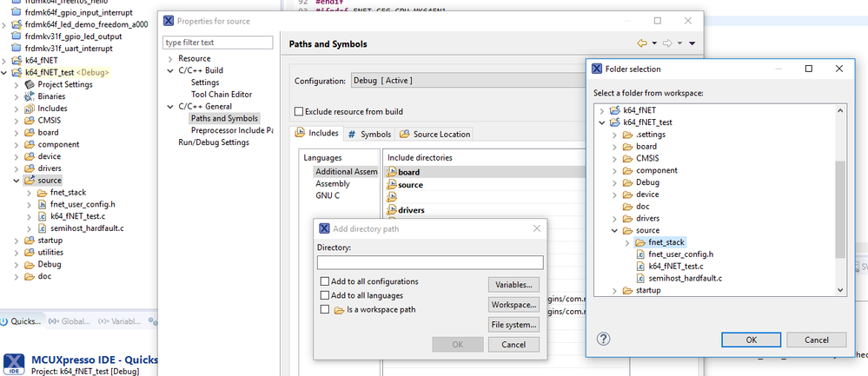The width and height of the screenshot is (868, 376).
Task: Click the MCUXpresso IDE logo icon
Action: [x=14, y=363]
